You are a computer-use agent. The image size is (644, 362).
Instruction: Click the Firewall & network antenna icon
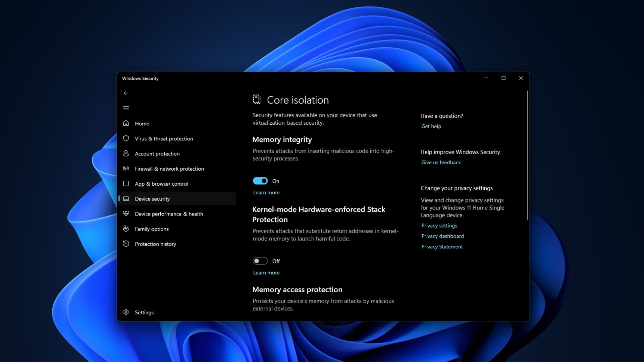[126, 169]
